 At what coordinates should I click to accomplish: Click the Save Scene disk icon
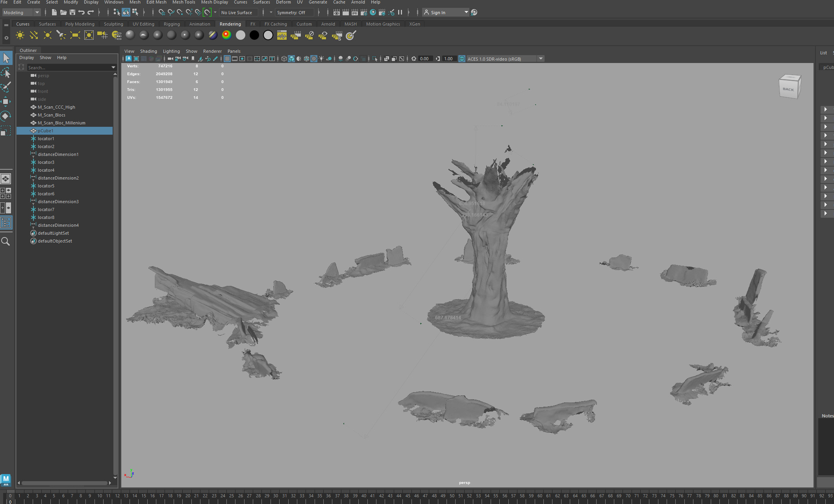click(72, 13)
